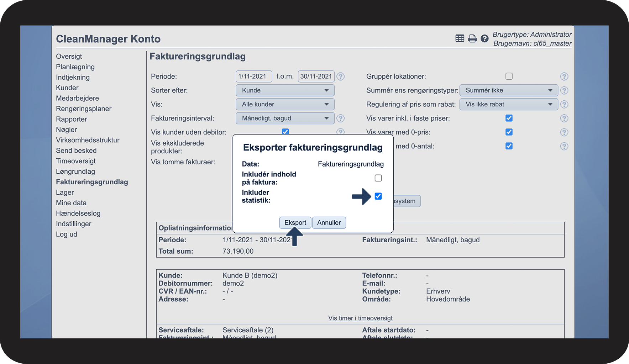This screenshot has width=629, height=364.
Task: Click help icon for Vis varer med 0-pris
Action: pyautogui.click(x=564, y=132)
